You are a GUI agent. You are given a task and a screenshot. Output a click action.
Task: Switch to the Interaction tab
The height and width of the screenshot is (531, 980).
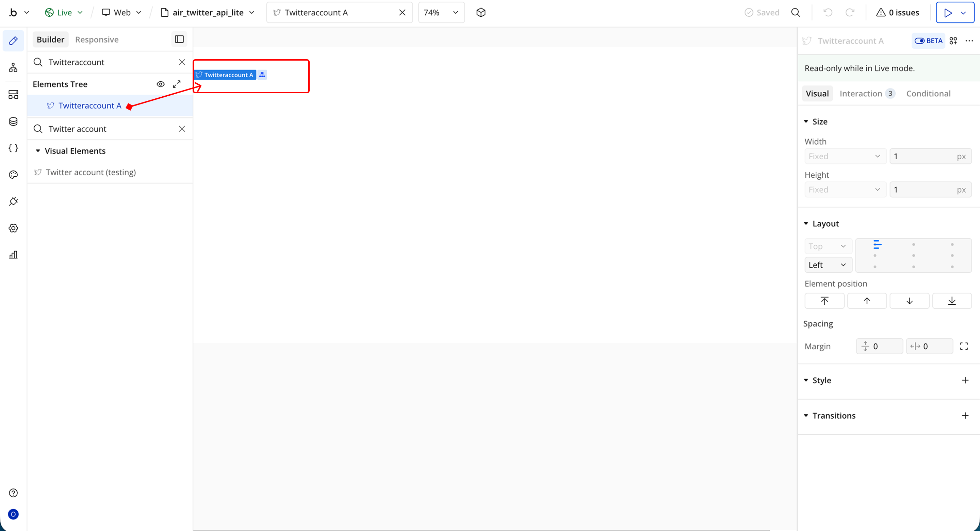point(861,94)
